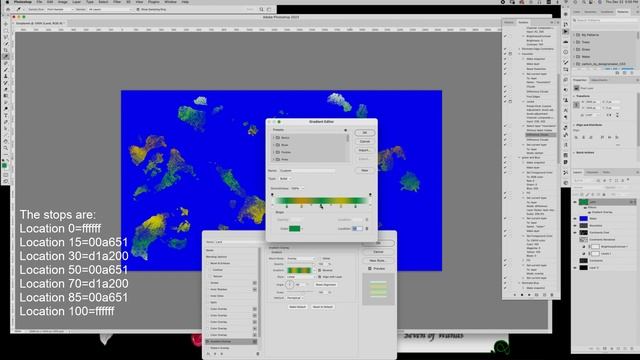Select the Crop tool

pos(6,50)
